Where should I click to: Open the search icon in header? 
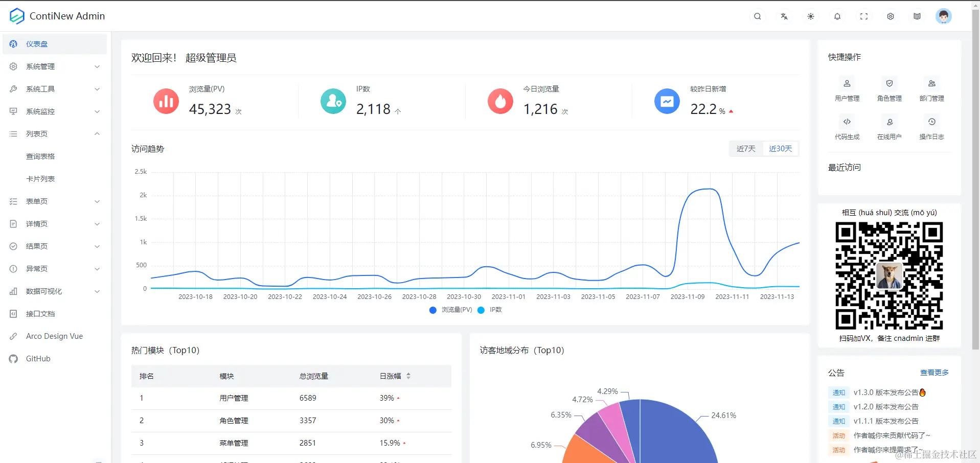[758, 16]
